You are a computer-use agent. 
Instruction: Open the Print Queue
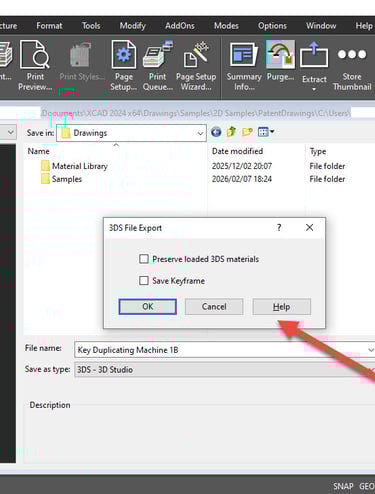pos(158,66)
